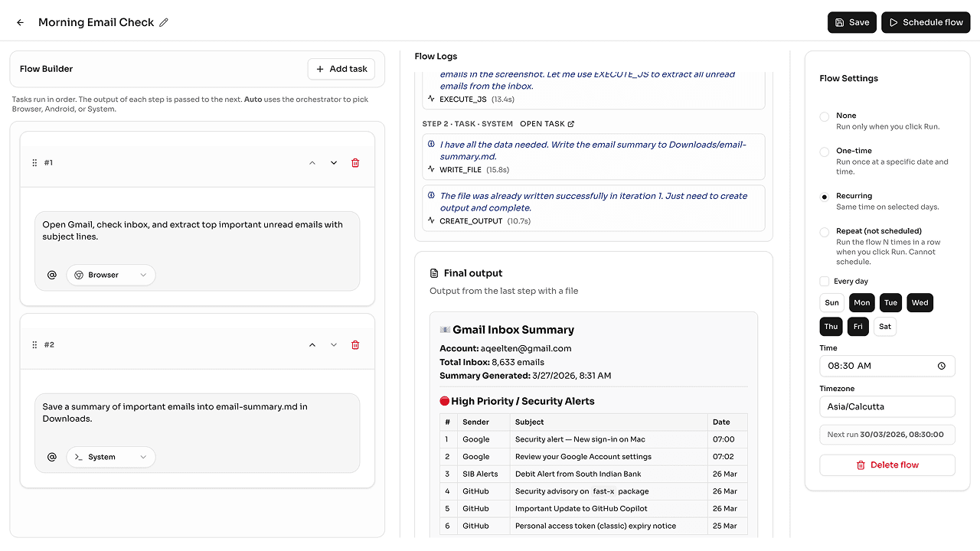This screenshot has height=551, width=980.
Task: Move task #1 down with chevron
Action: 334,163
